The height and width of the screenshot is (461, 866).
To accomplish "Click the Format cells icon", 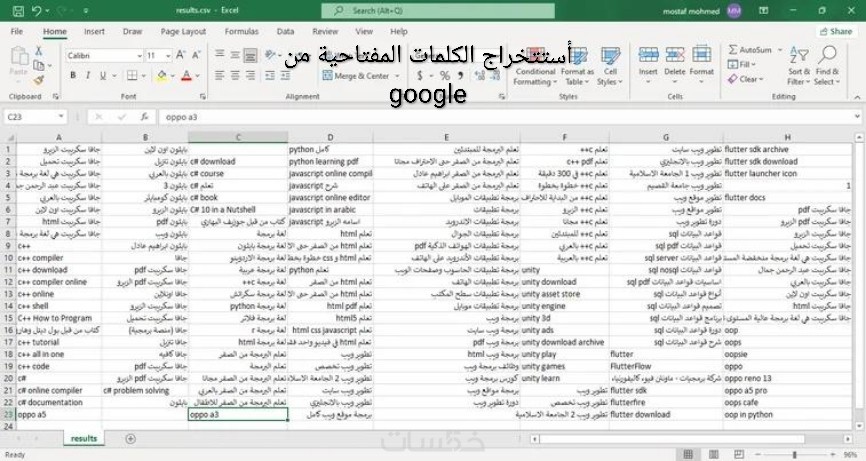I will [701, 55].
